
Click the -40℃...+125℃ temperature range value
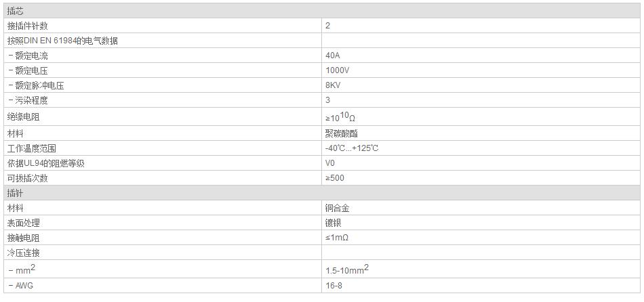click(352, 148)
